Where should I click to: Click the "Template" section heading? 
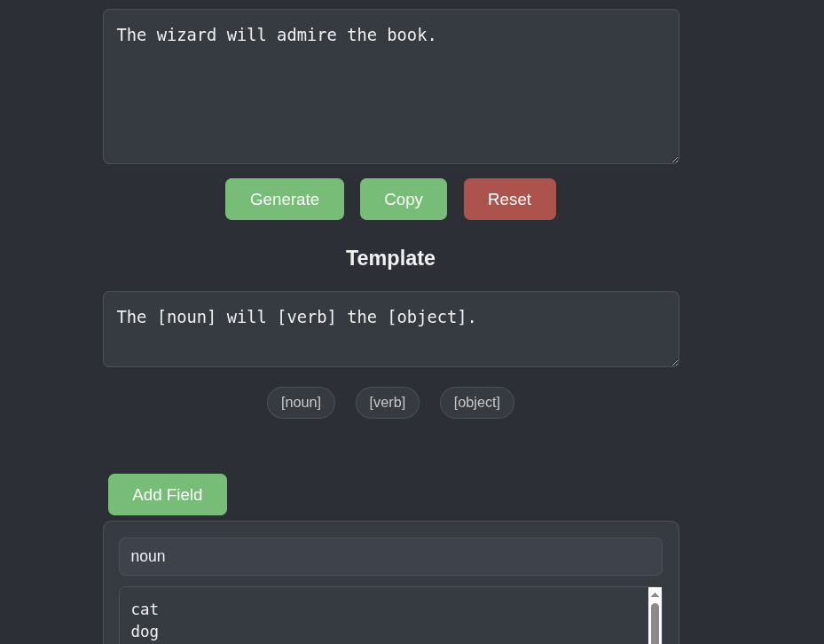[x=390, y=258]
